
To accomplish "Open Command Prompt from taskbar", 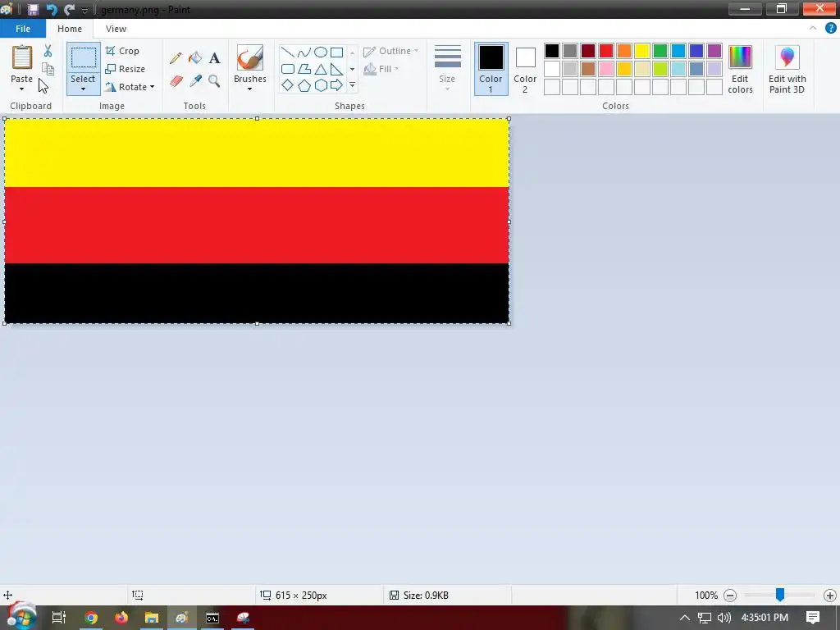I will coord(212,618).
